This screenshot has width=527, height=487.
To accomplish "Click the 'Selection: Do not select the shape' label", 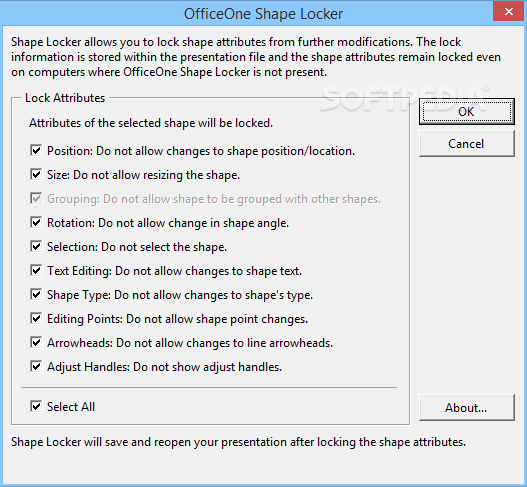I will click(x=137, y=247).
